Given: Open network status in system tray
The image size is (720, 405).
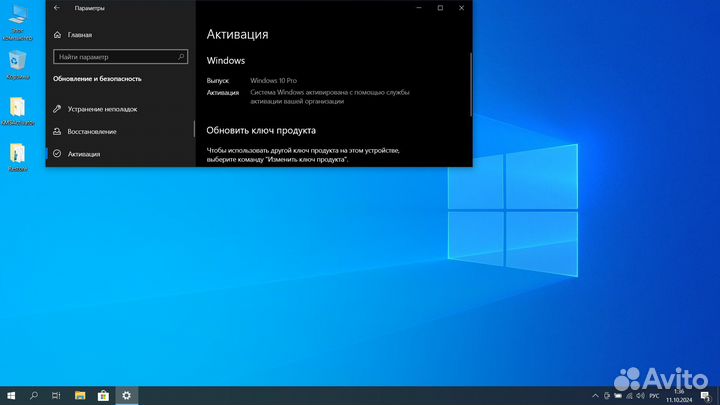Looking at the screenshot, I should point(629,396).
